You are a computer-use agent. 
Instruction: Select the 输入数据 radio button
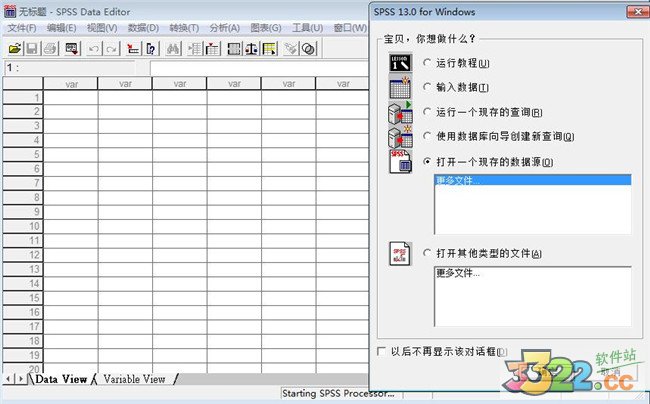click(x=427, y=87)
